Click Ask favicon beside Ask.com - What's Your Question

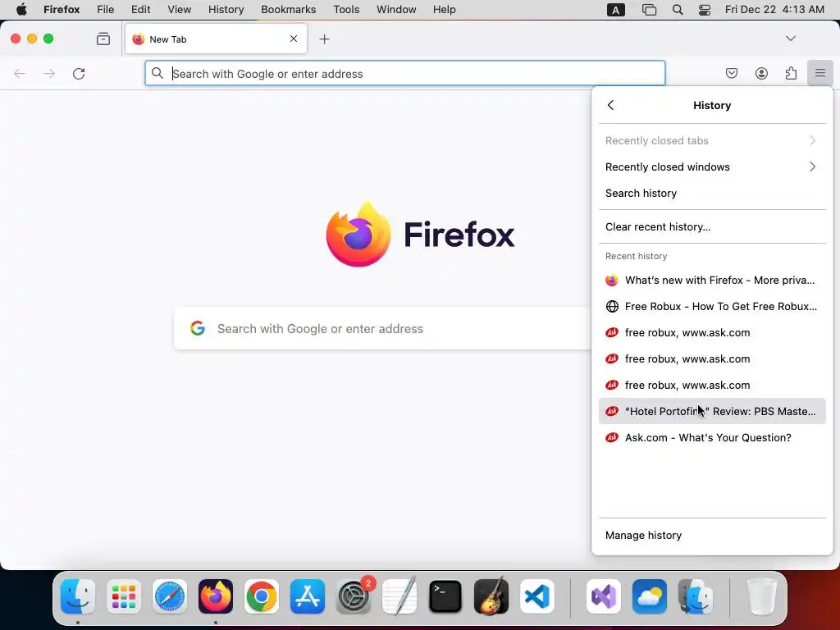point(612,437)
